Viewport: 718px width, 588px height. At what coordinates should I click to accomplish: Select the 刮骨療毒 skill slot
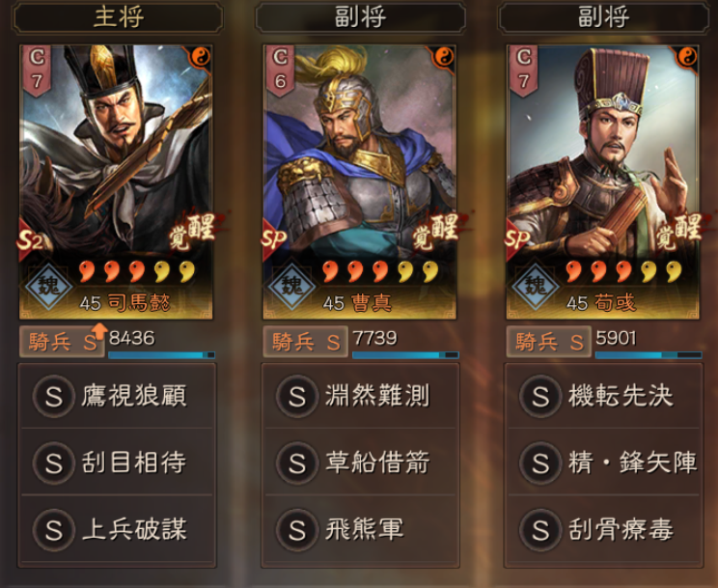604,529
